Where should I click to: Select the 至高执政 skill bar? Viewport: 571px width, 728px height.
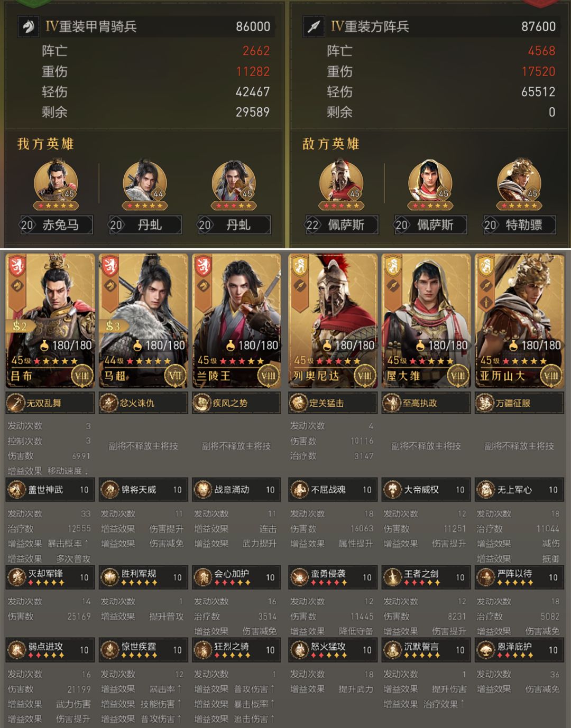426,403
